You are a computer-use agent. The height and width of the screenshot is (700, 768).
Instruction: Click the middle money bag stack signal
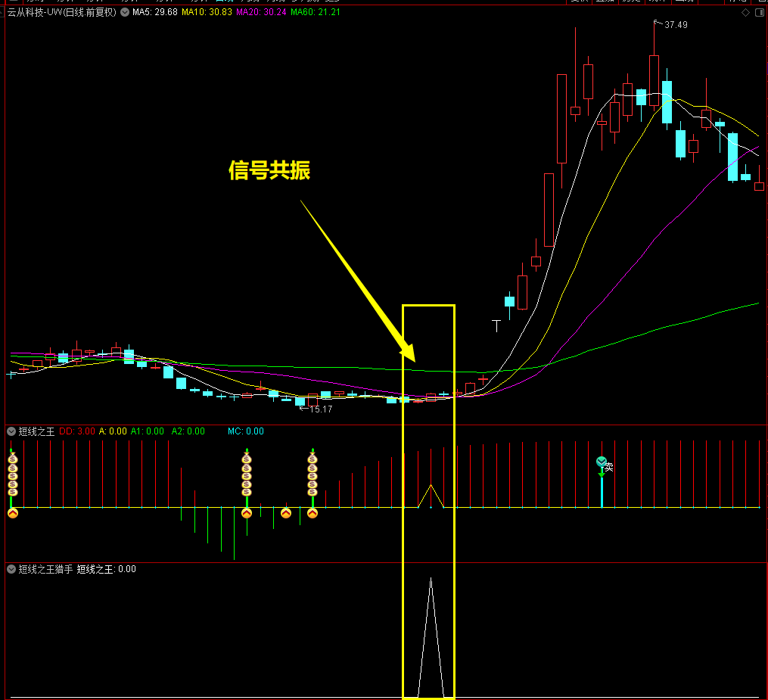pyautogui.click(x=247, y=474)
